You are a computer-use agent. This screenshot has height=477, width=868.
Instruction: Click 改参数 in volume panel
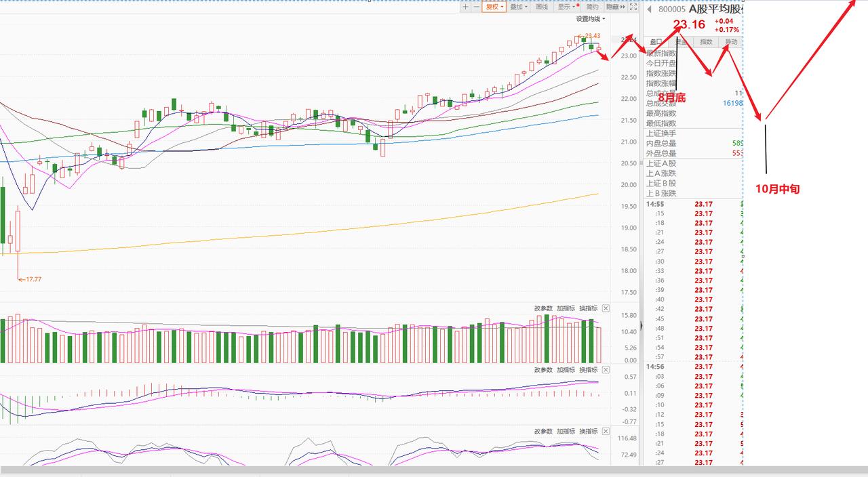[x=543, y=308]
